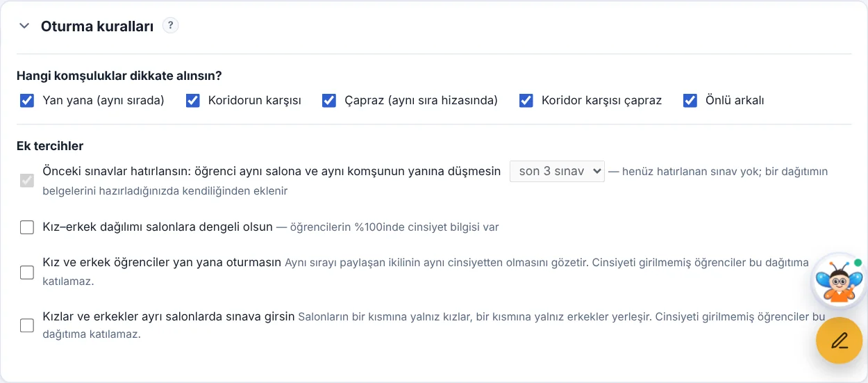
Task: Open the bee mascot assistant icon
Action: [x=839, y=281]
